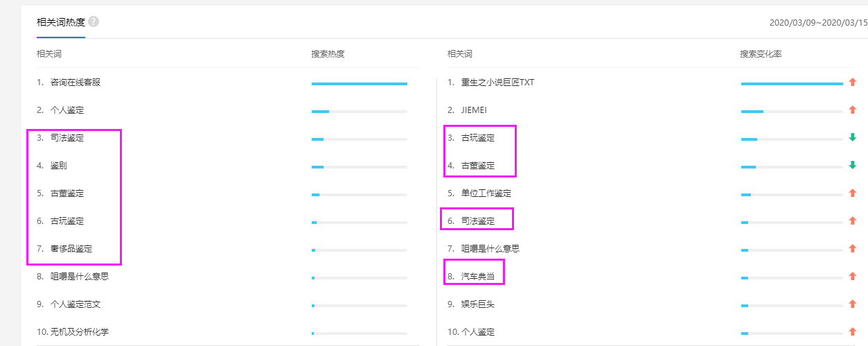Click the up arrow beside JIEMEI

tap(853, 110)
